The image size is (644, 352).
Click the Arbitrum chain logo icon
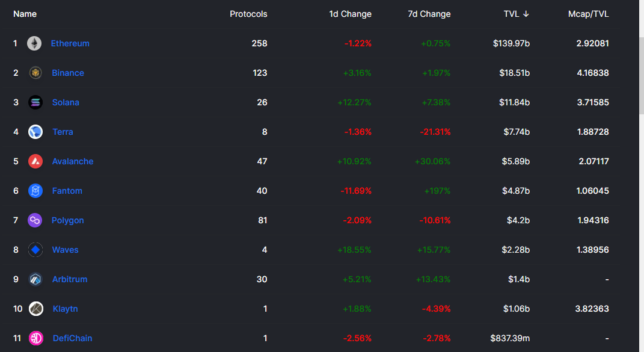point(35,279)
